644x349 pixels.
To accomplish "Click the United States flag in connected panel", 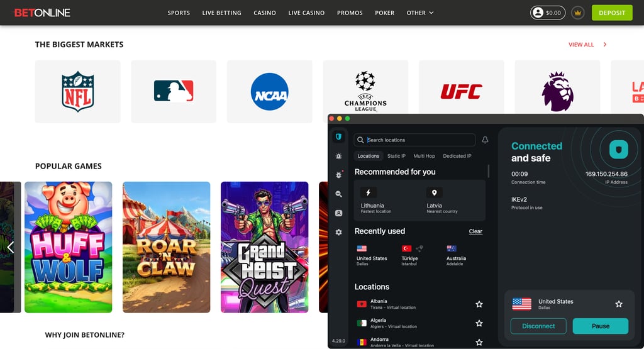I will pos(521,304).
